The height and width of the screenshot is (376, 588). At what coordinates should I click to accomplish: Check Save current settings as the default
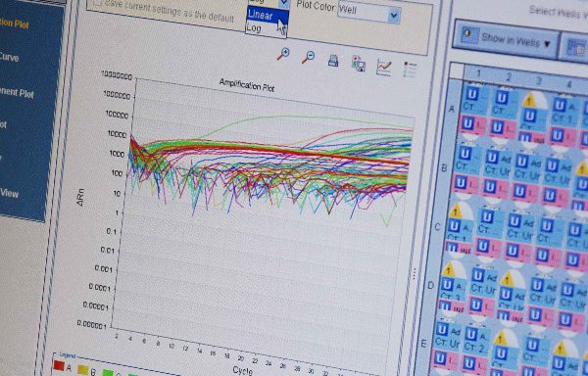pyautogui.click(x=98, y=3)
